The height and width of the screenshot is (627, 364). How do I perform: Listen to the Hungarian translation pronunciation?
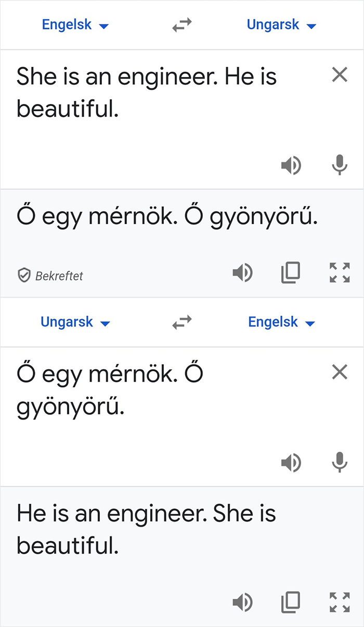243,272
